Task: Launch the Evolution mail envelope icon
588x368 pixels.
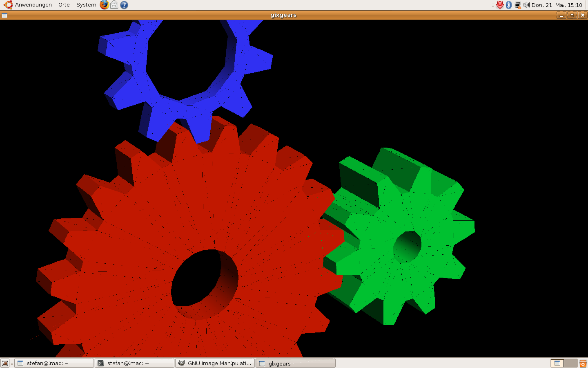Action: pyautogui.click(x=114, y=5)
